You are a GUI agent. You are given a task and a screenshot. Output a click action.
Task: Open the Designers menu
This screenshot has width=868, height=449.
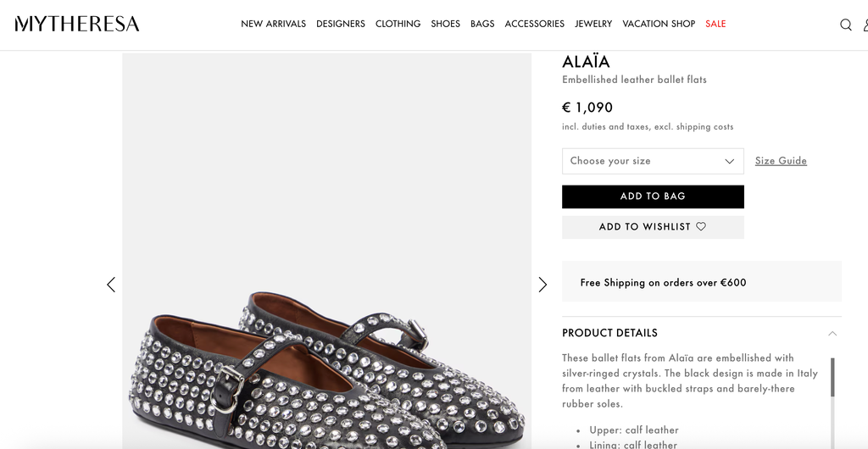click(x=341, y=24)
